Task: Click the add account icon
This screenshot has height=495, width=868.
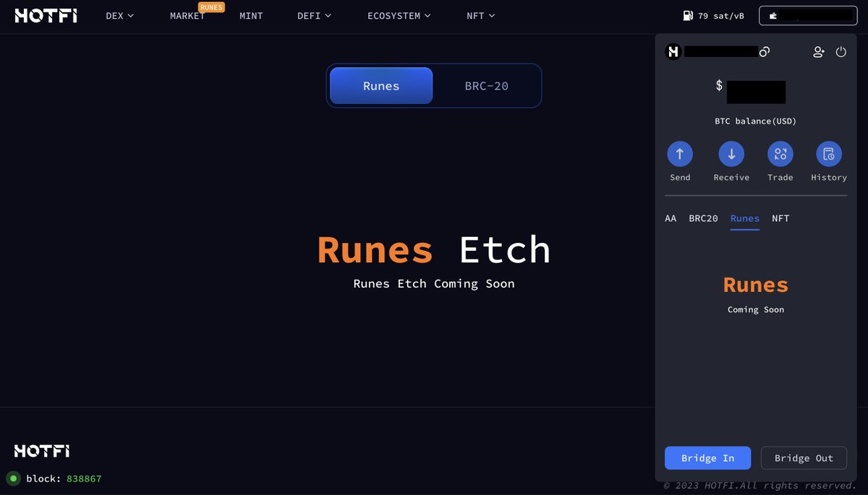Action: tap(819, 51)
